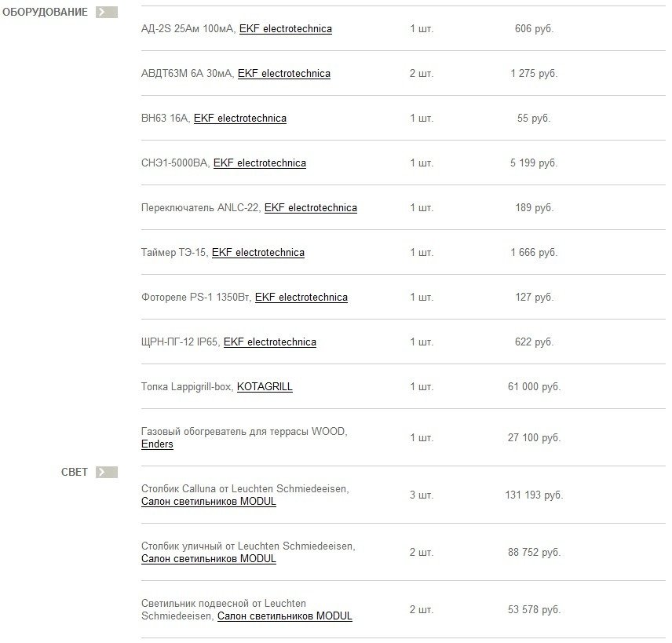Image resolution: width=672 pixels, height=643 pixels.
Task: Visit the Enders brand link
Action: [157, 444]
